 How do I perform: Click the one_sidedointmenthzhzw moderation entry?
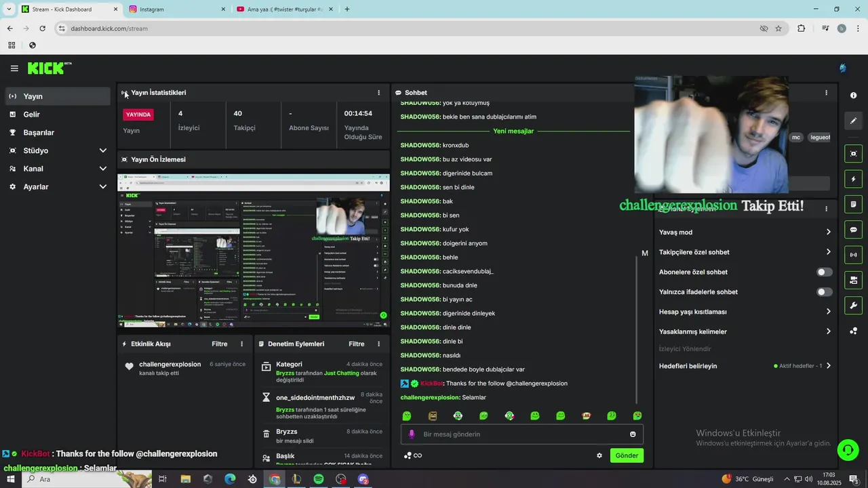322,406
